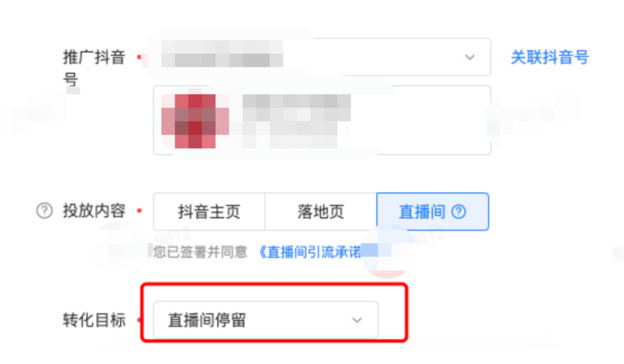
Task: Click the 您已签署并同意 notice text
Action: click(x=200, y=252)
